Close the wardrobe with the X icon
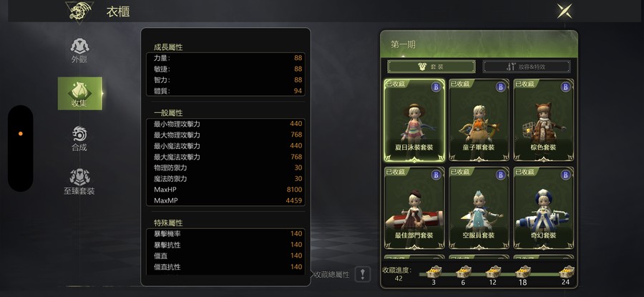 click(565, 11)
